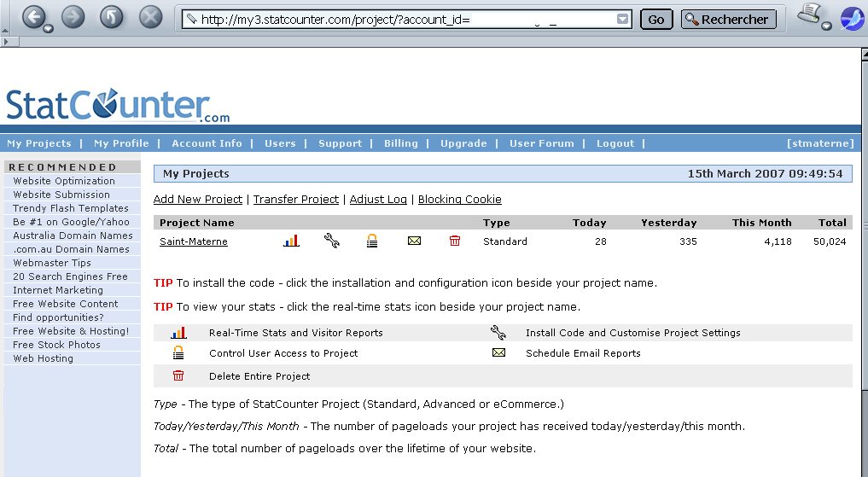The image size is (868, 477).
Task: Open Be #1 on Google/Yahoo sidebar link
Action: [x=71, y=222]
